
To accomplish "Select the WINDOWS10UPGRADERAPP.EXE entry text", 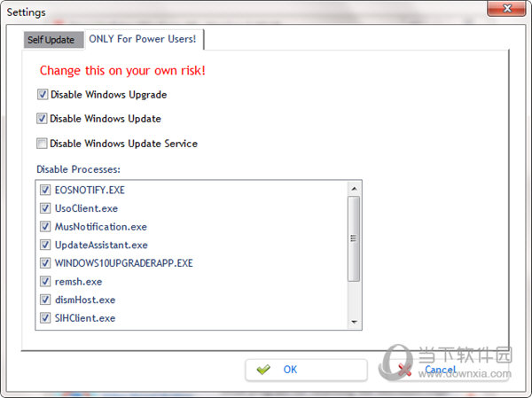I will coord(124,263).
